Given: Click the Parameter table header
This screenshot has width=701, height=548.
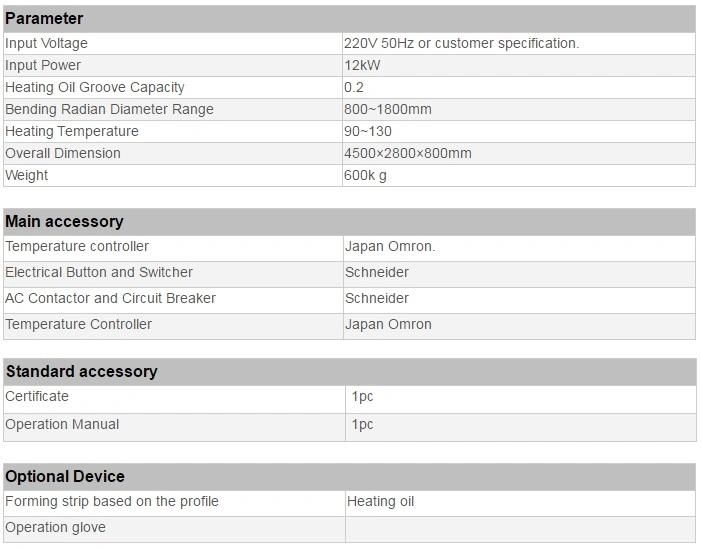Looking at the screenshot, I should (349, 19).
